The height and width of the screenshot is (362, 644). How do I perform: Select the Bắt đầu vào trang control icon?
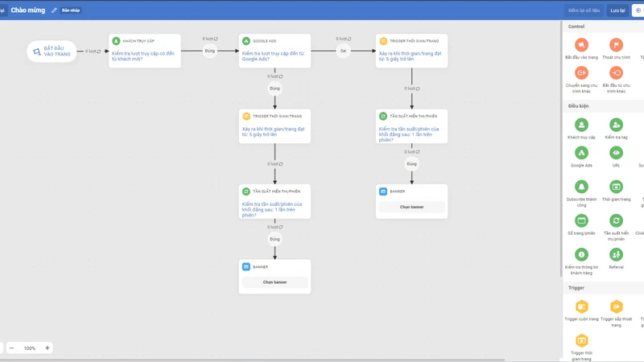point(581,45)
